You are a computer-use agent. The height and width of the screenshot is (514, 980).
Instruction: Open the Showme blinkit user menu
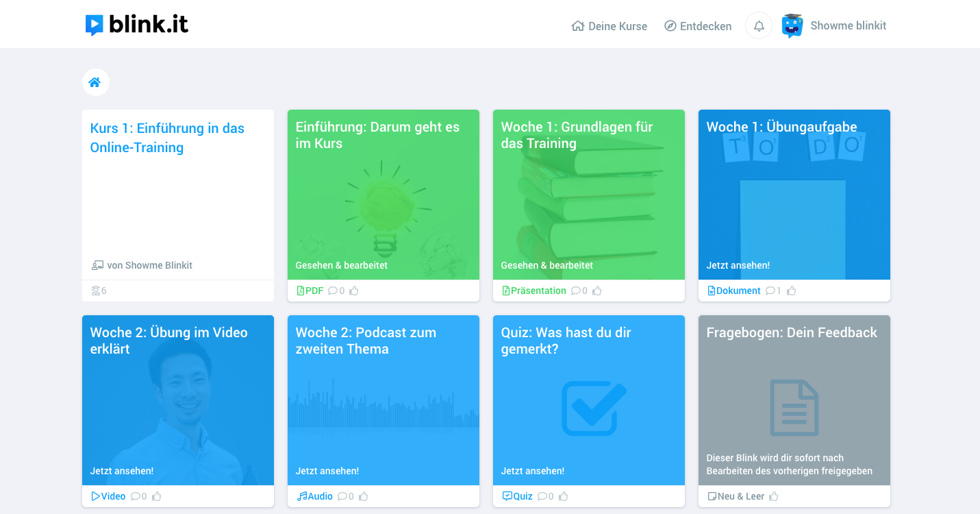(x=848, y=25)
